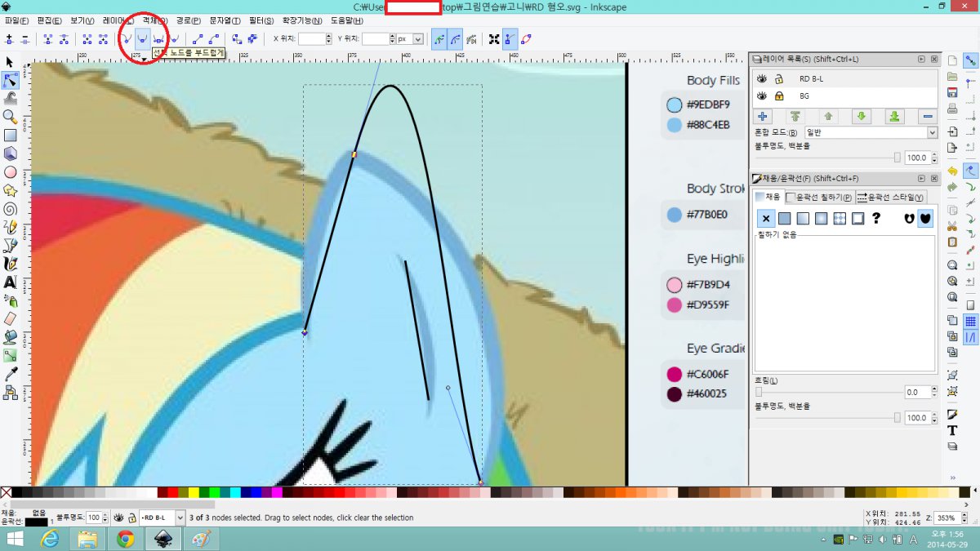The image size is (980, 551).
Task: Click the Cut scissors icon
Action: click(x=952, y=226)
